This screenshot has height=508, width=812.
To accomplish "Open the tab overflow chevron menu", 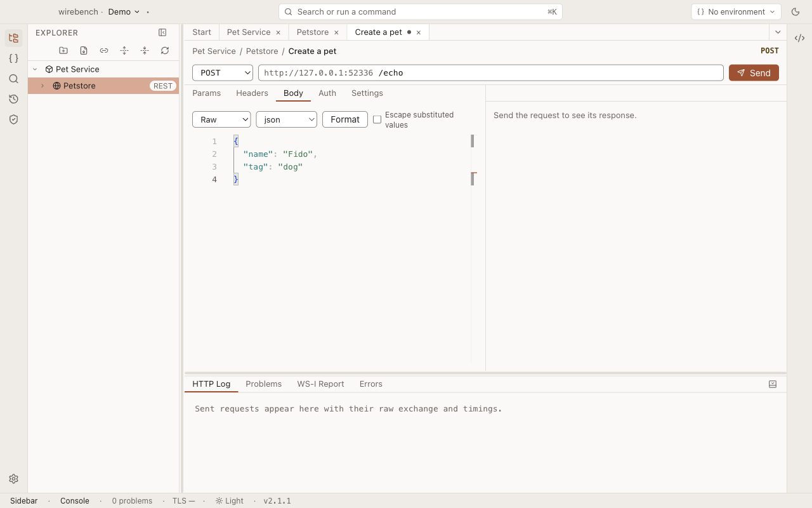I will click(x=778, y=32).
